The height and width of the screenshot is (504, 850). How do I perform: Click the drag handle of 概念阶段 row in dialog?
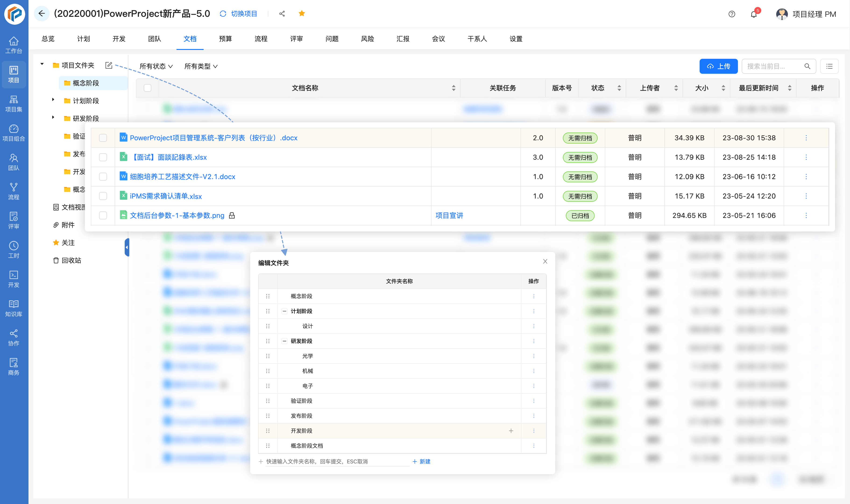[x=268, y=296]
